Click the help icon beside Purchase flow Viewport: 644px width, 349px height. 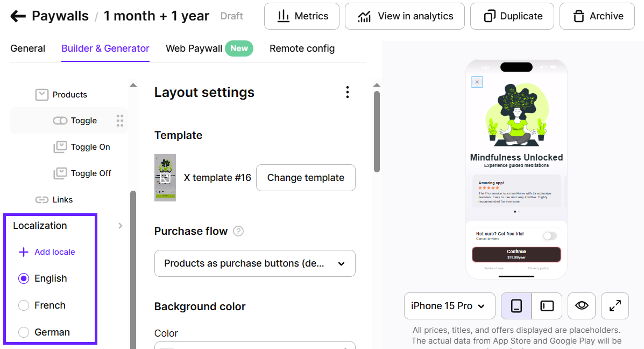pyautogui.click(x=238, y=231)
